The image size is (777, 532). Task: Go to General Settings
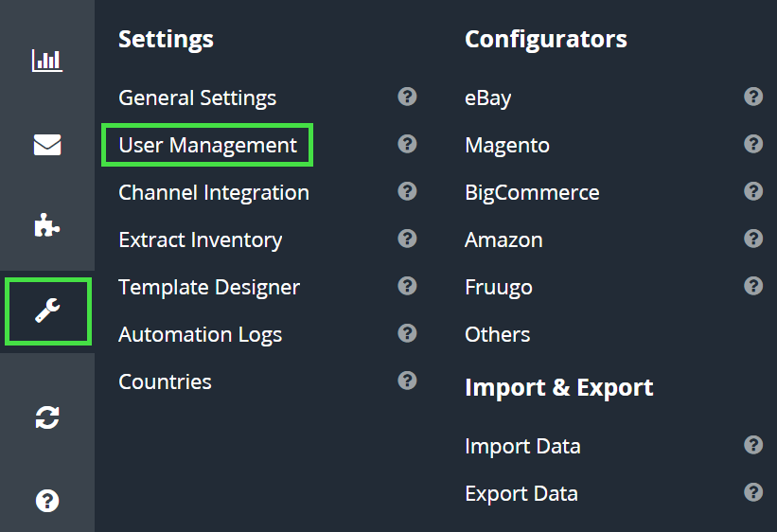click(x=197, y=98)
